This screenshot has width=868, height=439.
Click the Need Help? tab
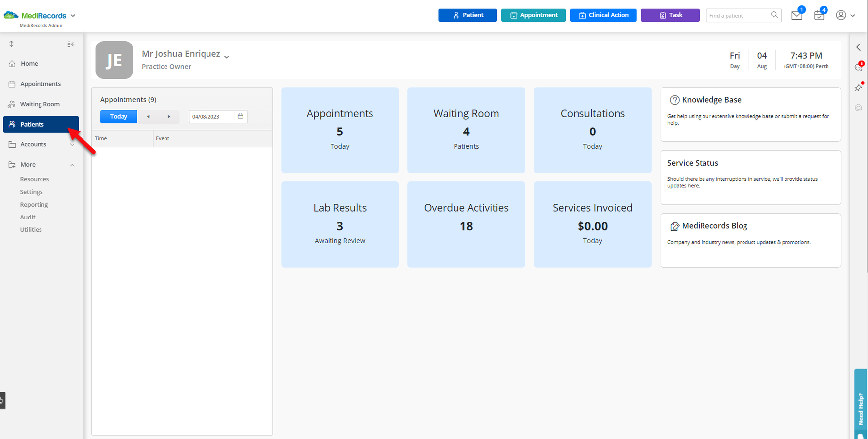pos(861,404)
